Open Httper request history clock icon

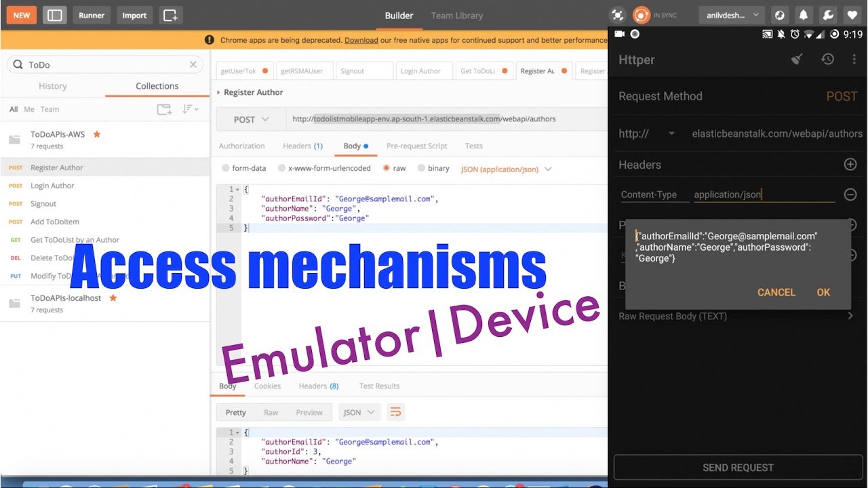point(827,60)
